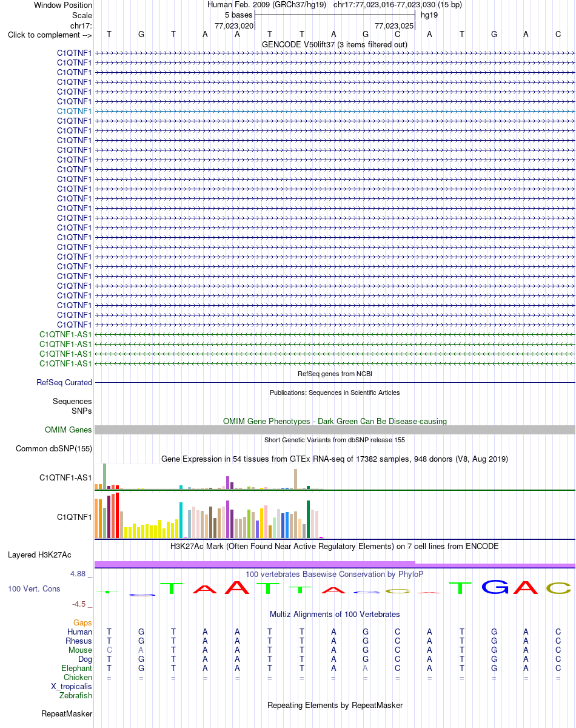
Task: Open 100 vertebrates Basewise Conservation by PhyloP title
Action: [x=335, y=574]
